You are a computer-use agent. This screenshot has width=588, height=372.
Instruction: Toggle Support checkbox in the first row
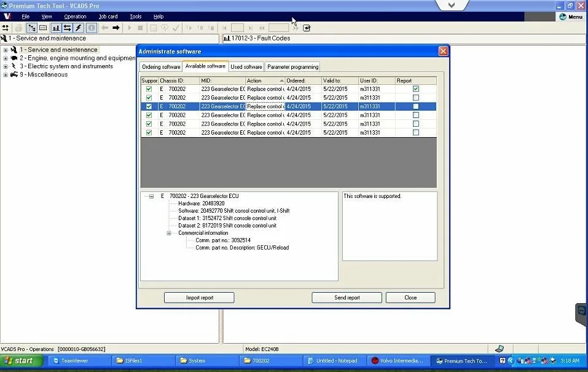pyautogui.click(x=149, y=89)
